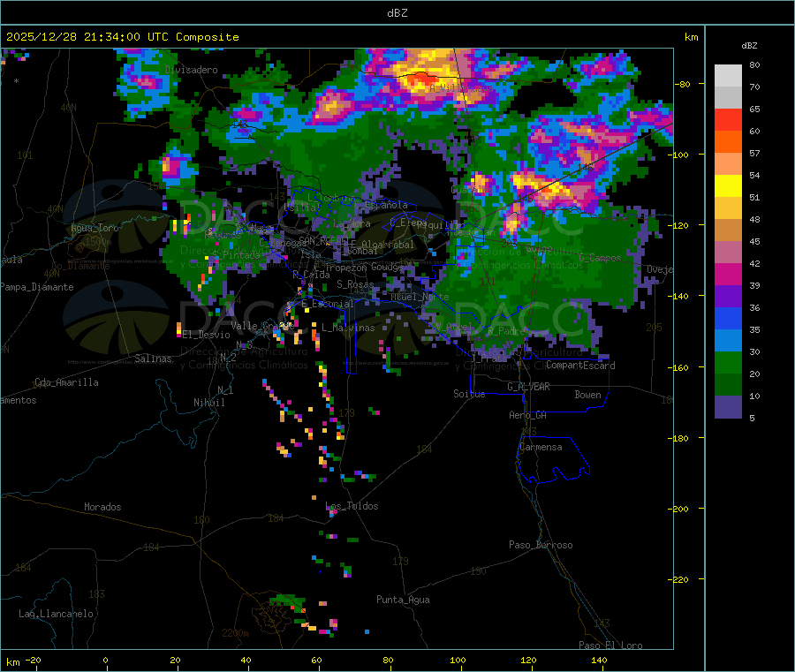The image size is (795, 672).
Task: Click the Lag.Llancanelo label
Action: [x=56, y=614]
